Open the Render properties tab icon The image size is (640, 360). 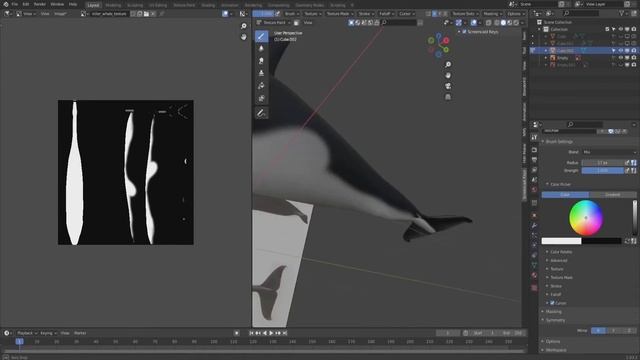click(x=534, y=150)
